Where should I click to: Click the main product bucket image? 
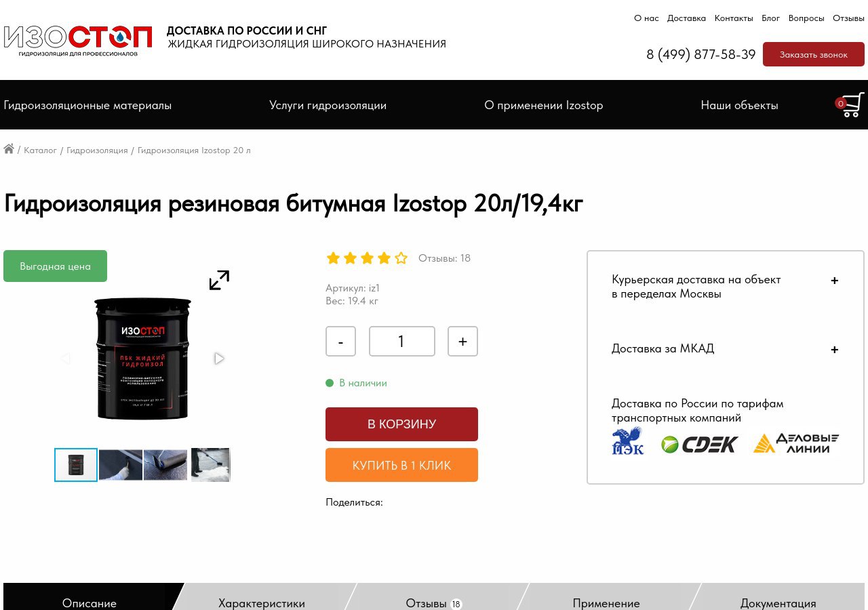[142, 359]
